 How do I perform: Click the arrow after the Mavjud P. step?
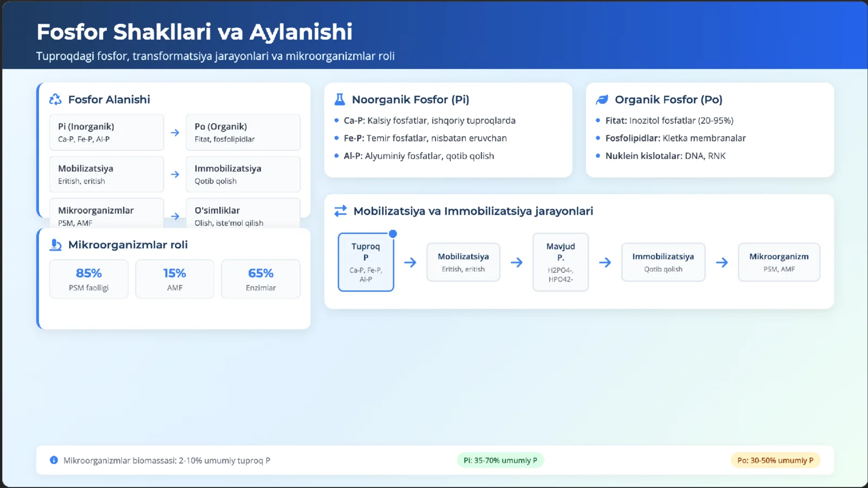(x=605, y=262)
